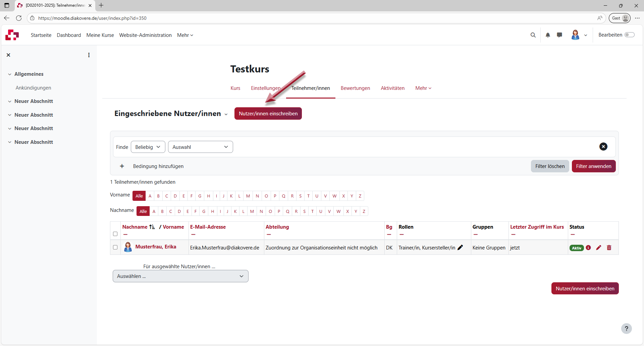Expand the 'Auswählen ...' bulk action dropdown
644x346 pixels.
180,276
